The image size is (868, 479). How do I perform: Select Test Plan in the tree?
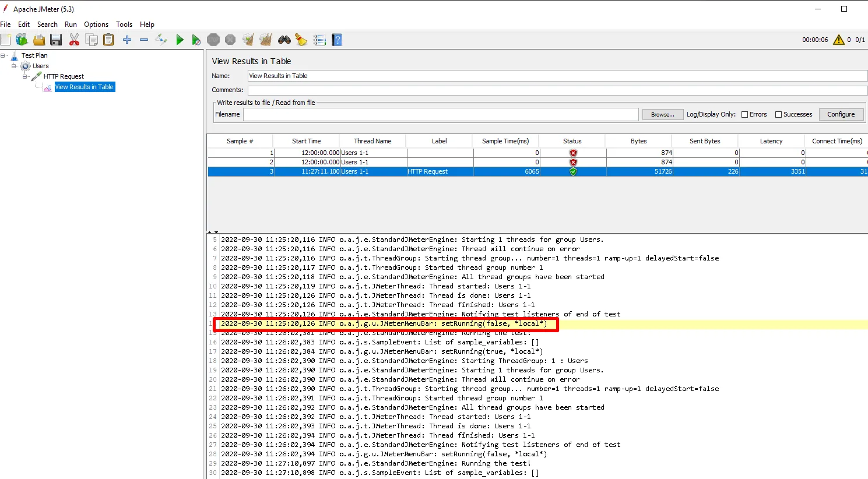pyautogui.click(x=34, y=55)
